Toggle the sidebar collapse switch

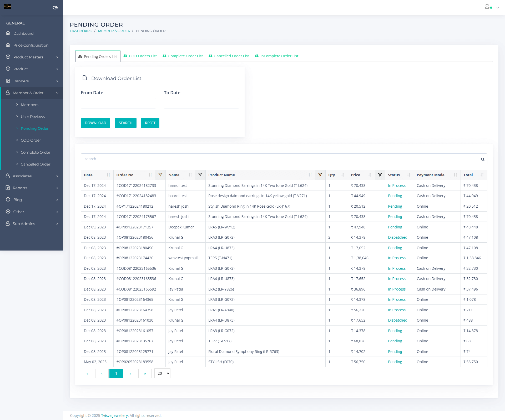point(55,8)
